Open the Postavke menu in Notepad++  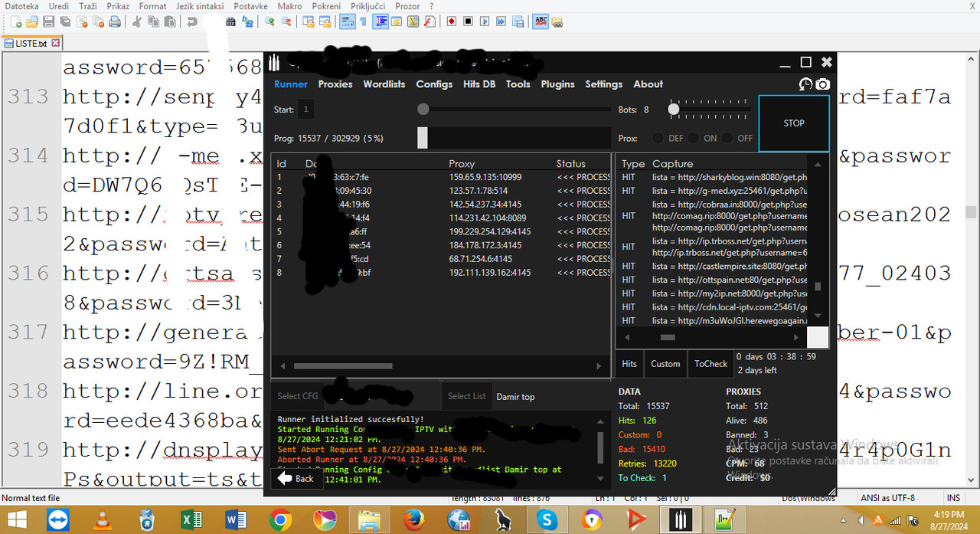[x=250, y=6]
